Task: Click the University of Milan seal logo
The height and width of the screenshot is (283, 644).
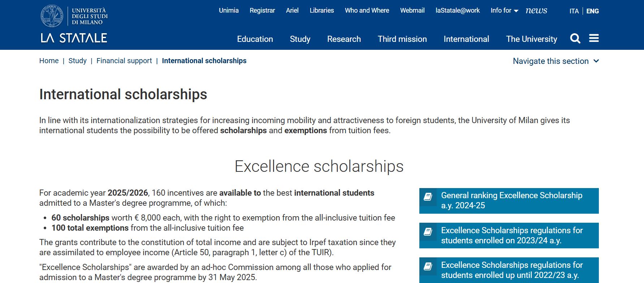Action: click(x=52, y=16)
